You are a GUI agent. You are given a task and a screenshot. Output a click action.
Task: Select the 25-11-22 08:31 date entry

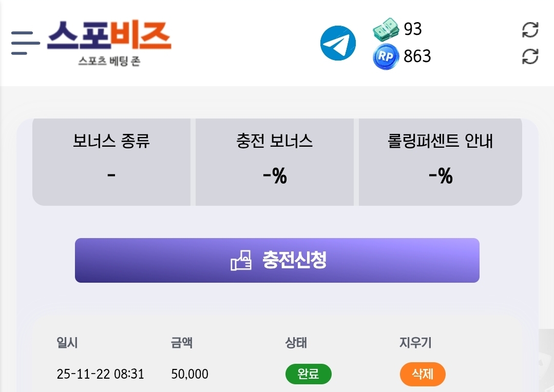pyautogui.click(x=100, y=375)
